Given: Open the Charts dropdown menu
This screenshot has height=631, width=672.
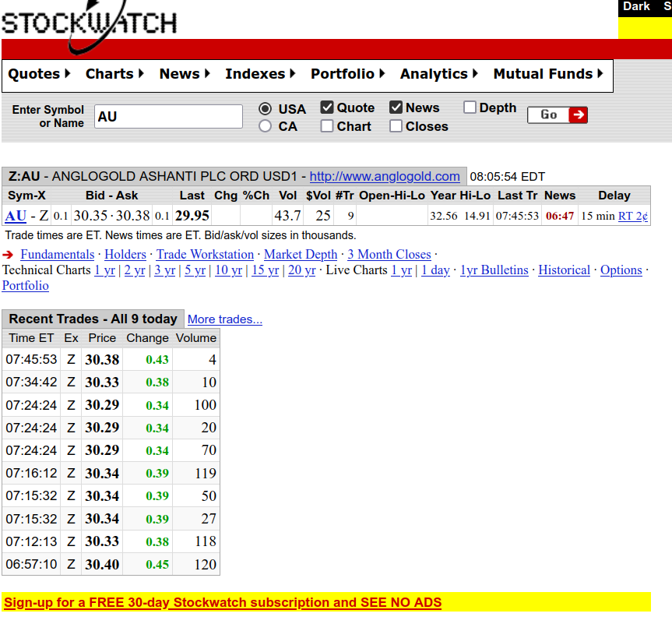Looking at the screenshot, I should 114,74.
